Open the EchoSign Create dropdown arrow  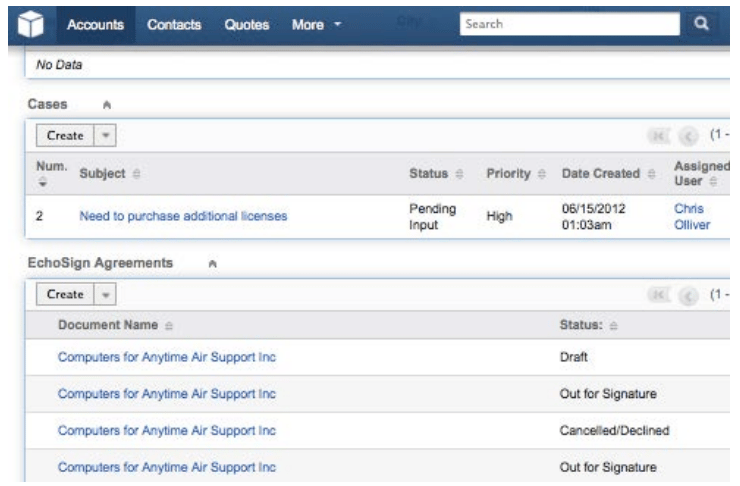coord(105,295)
